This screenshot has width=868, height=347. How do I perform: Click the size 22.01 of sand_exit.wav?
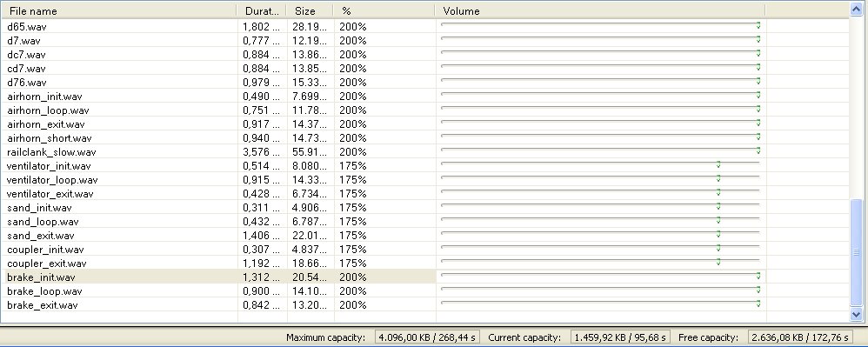(310, 235)
